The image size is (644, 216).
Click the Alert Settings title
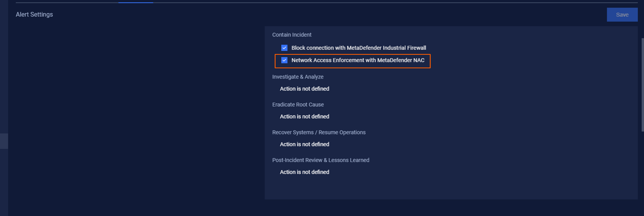[x=34, y=15]
